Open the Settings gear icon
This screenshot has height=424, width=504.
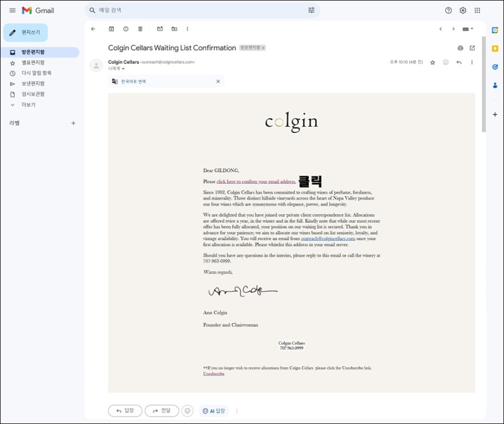pos(463,10)
